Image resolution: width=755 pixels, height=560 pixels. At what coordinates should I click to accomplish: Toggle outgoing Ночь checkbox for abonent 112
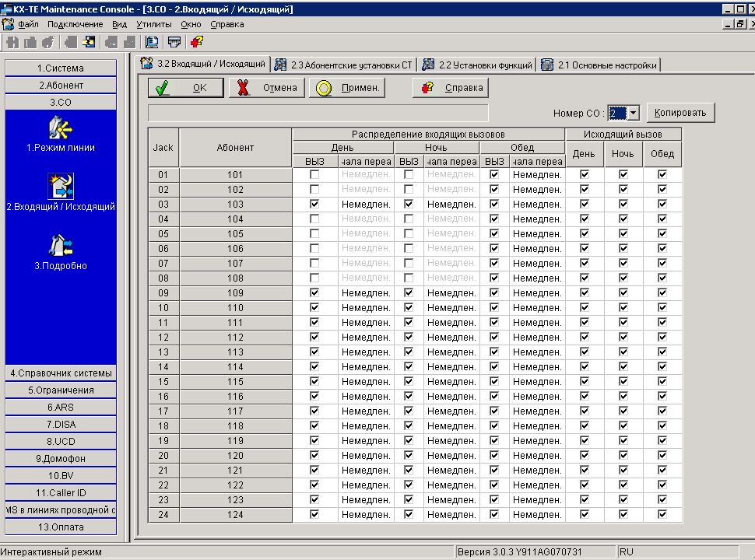pos(623,338)
